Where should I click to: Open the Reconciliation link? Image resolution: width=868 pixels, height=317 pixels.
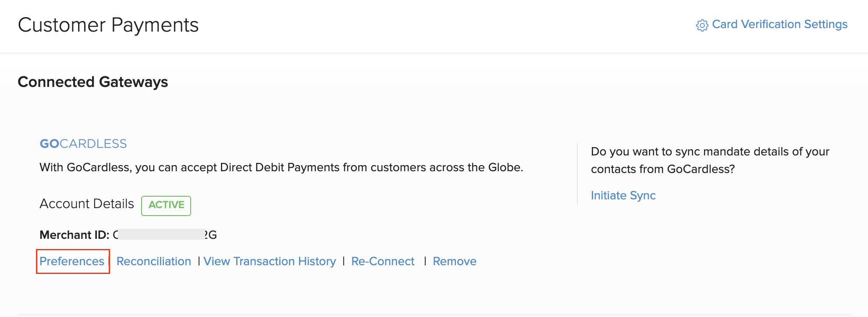[153, 261]
